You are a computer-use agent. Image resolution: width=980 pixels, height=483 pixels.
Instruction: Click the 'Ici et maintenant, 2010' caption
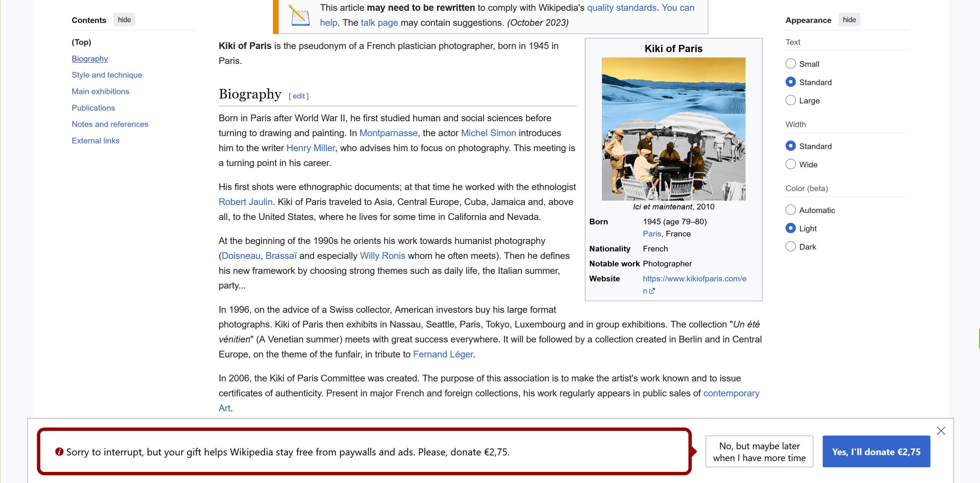tap(673, 207)
